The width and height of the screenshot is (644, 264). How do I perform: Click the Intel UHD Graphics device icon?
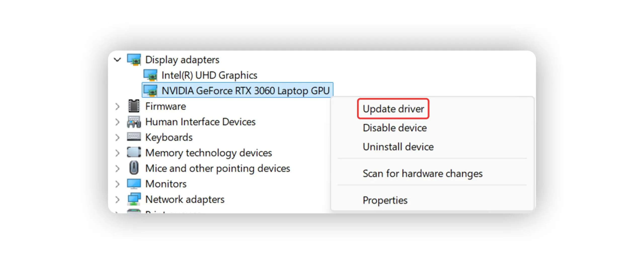(150, 75)
